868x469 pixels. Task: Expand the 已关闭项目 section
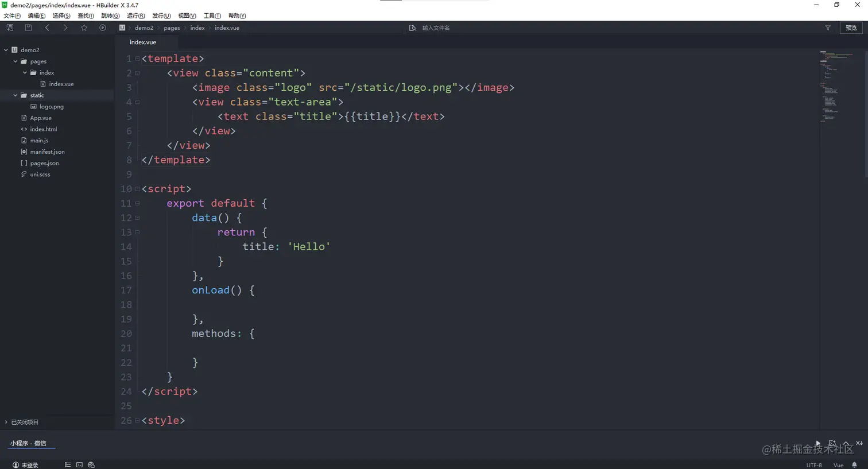(6, 422)
